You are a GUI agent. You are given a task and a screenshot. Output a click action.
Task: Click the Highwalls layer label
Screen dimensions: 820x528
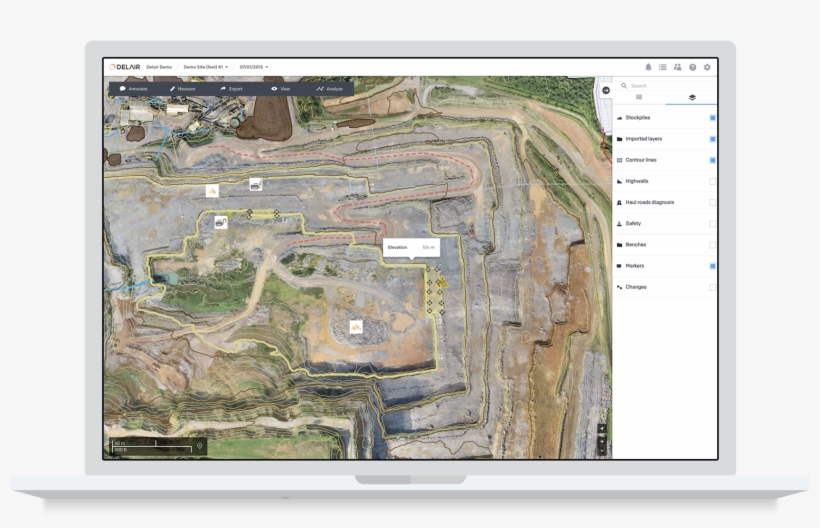pos(637,181)
